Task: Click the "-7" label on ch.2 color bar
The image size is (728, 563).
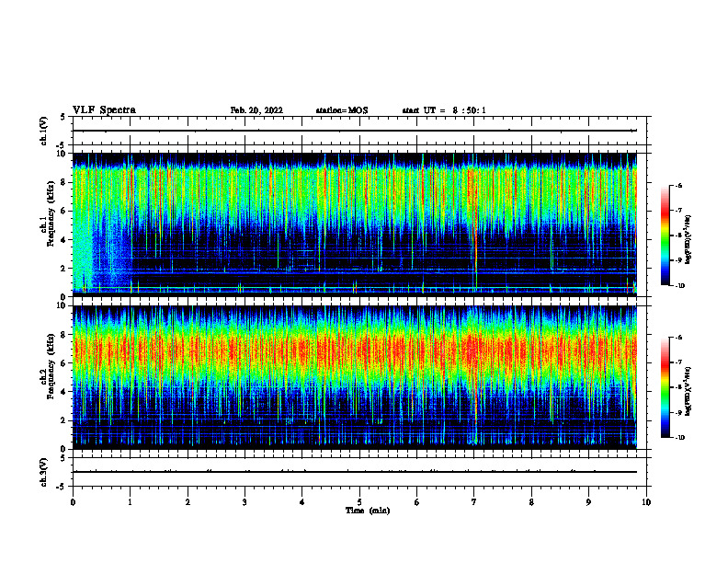Action: [678, 362]
